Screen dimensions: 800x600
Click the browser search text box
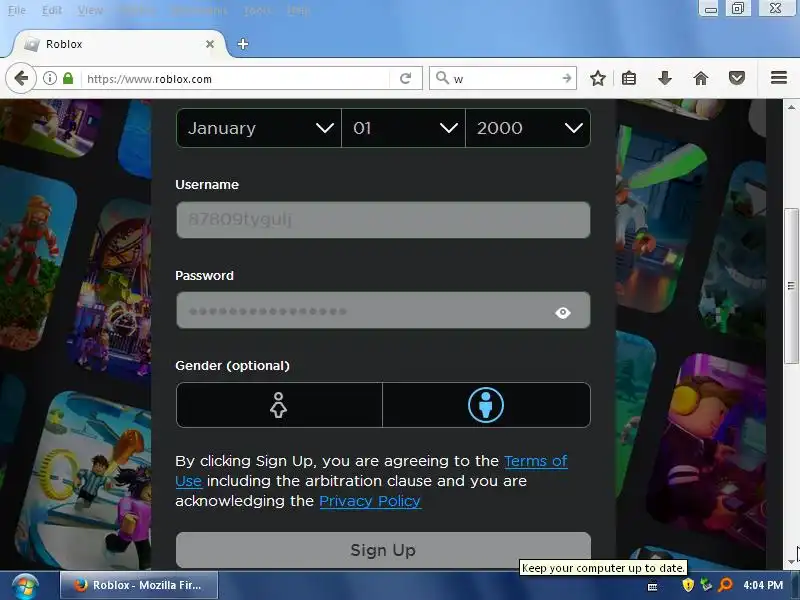pos(504,79)
